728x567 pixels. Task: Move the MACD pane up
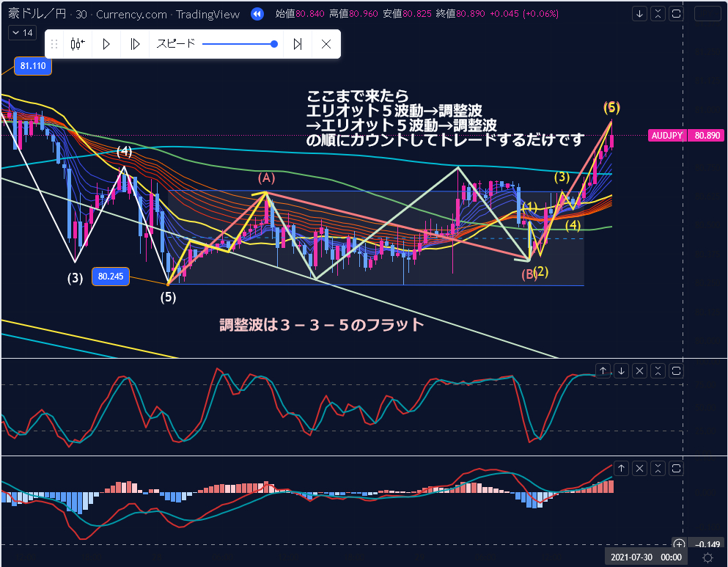(622, 468)
